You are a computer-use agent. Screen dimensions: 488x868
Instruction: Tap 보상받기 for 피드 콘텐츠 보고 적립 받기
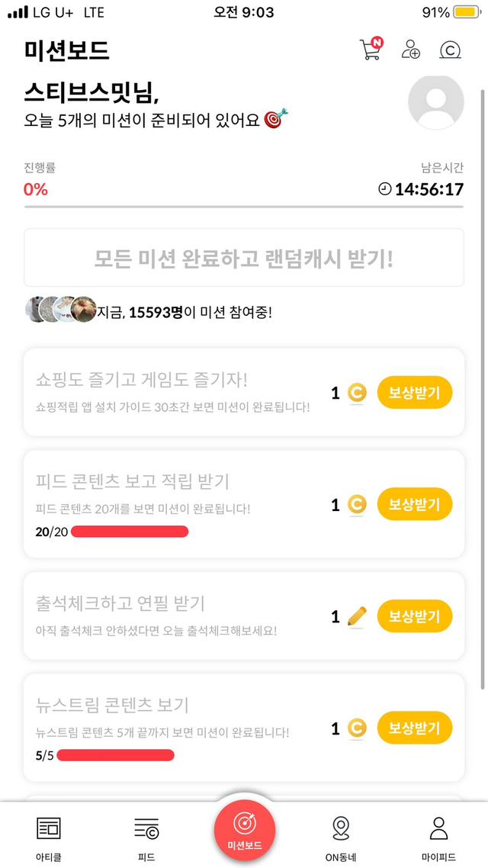(414, 504)
